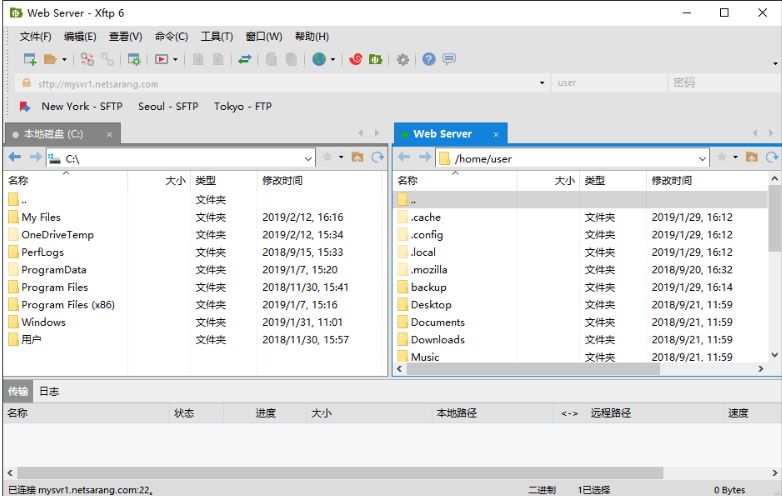This screenshot has width=782, height=496.
Task: Open the 查看(V) menu
Action: pyautogui.click(x=126, y=36)
